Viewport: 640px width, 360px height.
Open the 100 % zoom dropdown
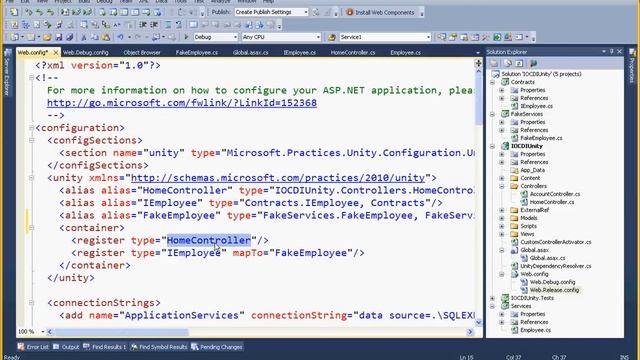pos(42,332)
